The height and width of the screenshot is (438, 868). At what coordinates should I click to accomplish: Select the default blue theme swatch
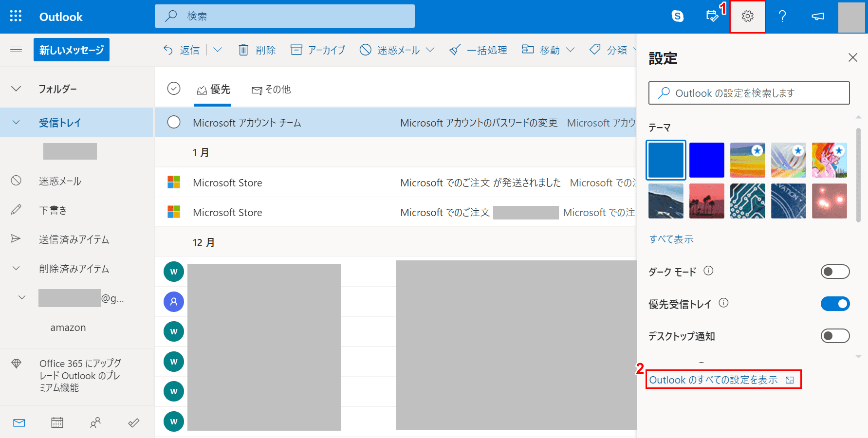[x=666, y=160]
